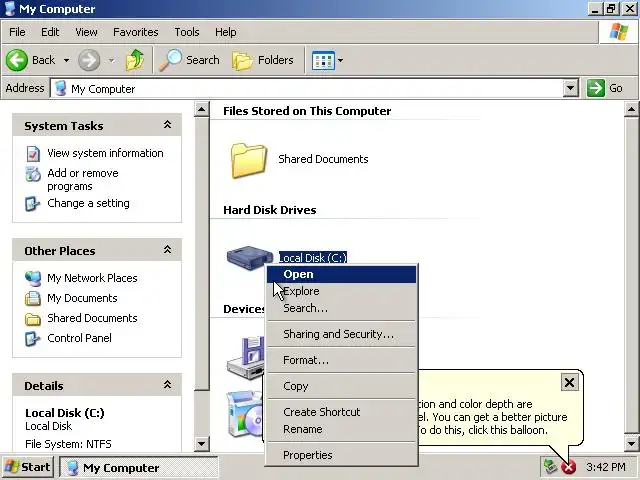Screen dimensions: 640x480
Task: Choose Rename from the context menu
Action: pos(341,429)
